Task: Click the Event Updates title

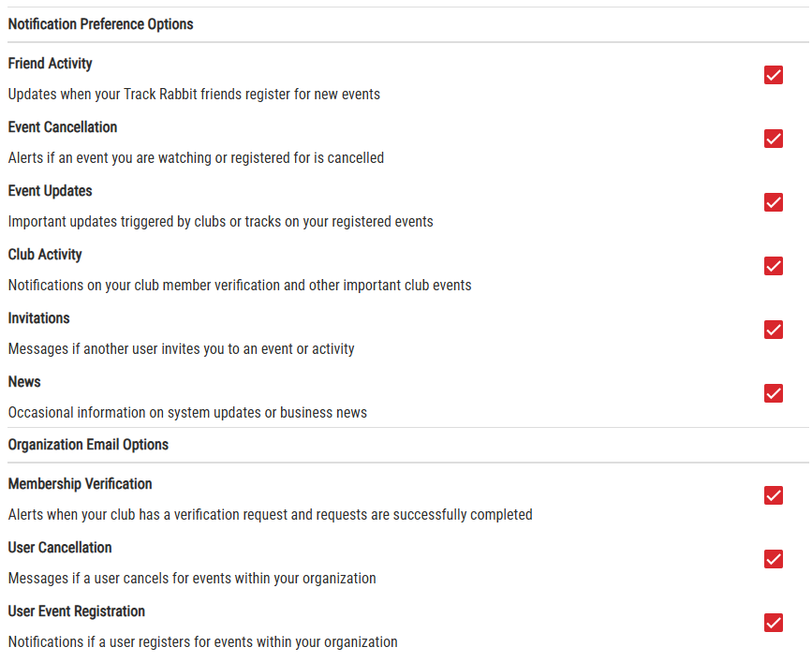Action: (x=50, y=191)
